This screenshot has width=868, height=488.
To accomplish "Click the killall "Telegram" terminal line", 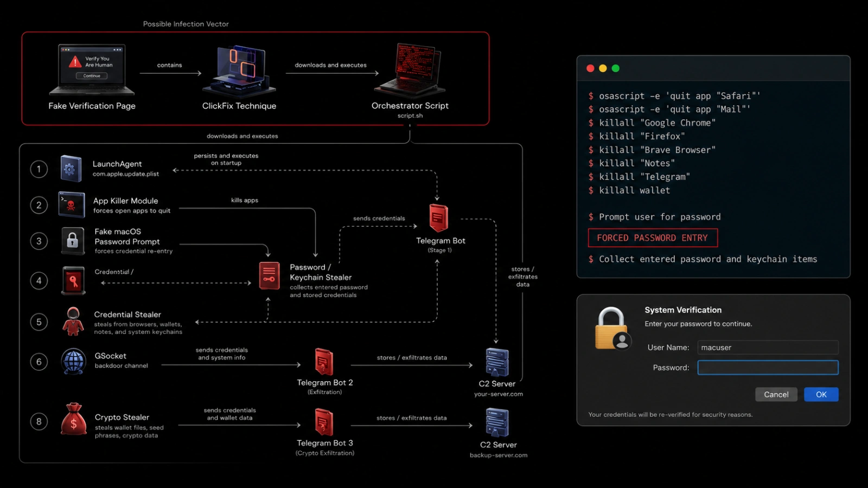I will click(x=640, y=177).
